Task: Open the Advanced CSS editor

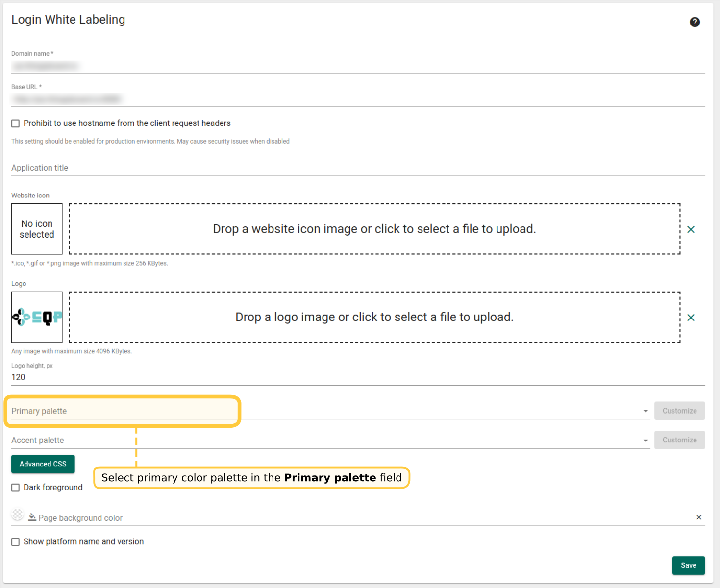Action: [43, 464]
